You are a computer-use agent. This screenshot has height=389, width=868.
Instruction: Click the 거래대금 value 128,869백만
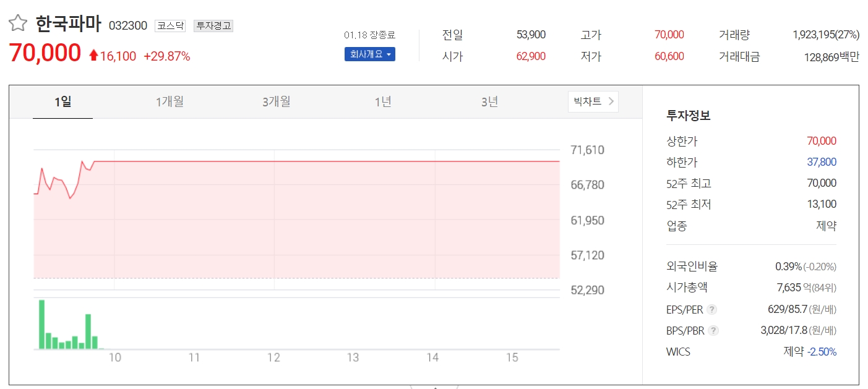[832, 57]
